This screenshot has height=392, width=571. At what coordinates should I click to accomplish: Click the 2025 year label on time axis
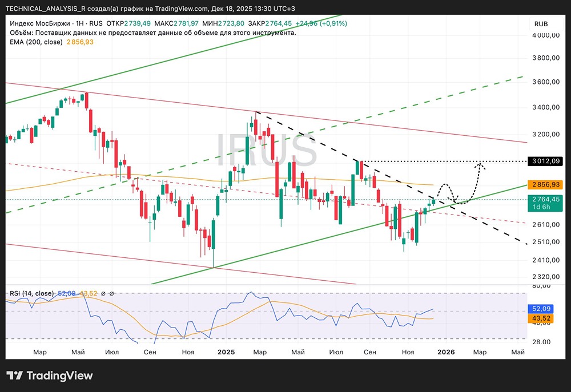click(226, 352)
